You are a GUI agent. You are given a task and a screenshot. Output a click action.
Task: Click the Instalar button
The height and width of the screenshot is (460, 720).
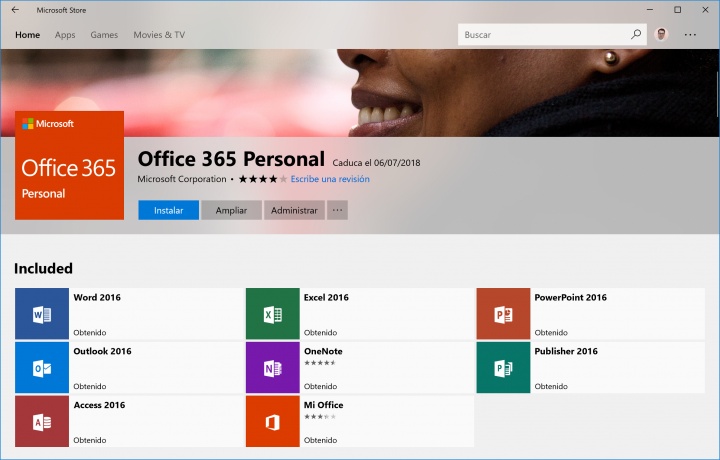pyautogui.click(x=169, y=210)
